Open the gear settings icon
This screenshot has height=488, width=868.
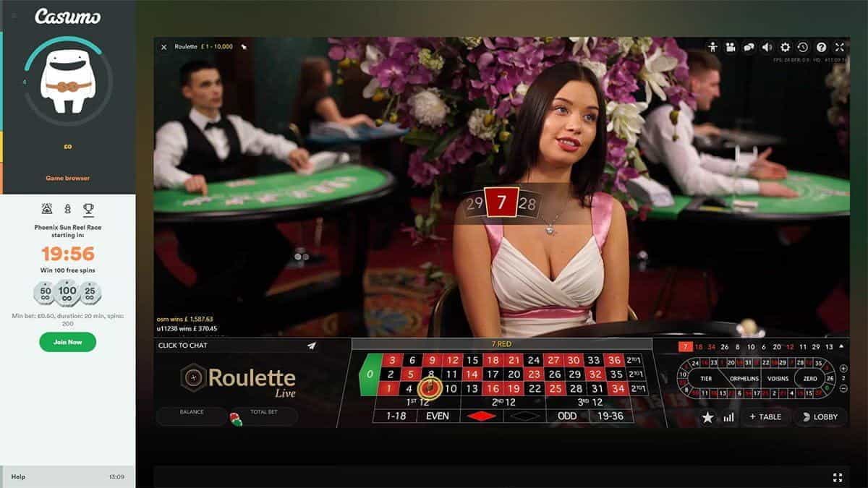point(785,47)
